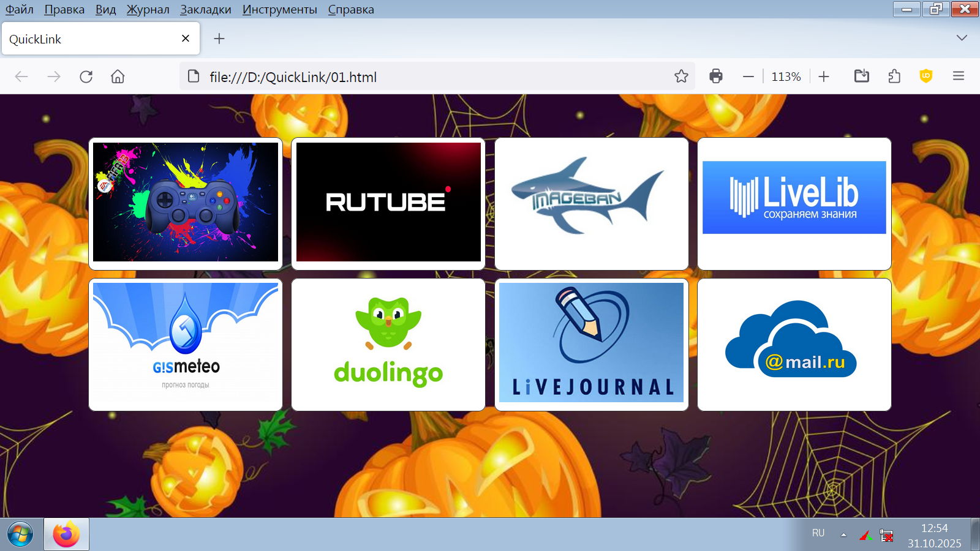The width and height of the screenshot is (980, 551).
Task: Open the Windows Start menu
Action: pos(20,534)
